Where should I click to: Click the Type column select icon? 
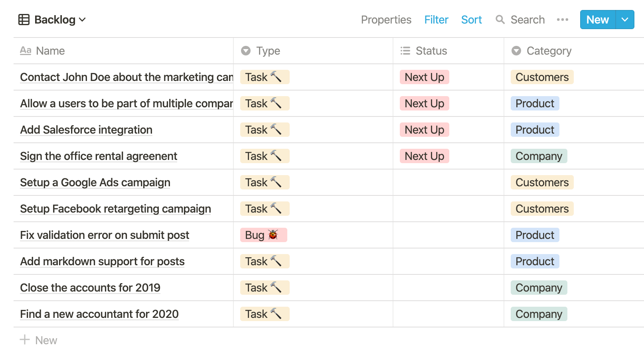(246, 51)
